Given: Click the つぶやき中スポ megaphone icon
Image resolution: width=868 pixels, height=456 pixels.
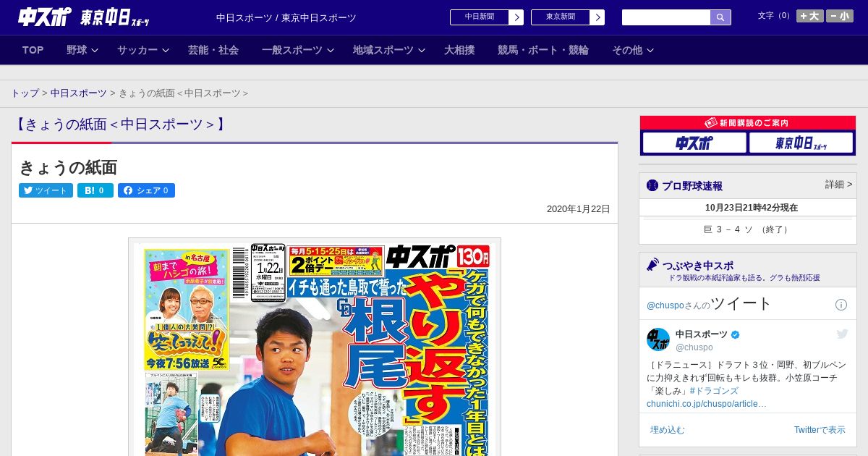Looking at the screenshot, I should click(652, 265).
